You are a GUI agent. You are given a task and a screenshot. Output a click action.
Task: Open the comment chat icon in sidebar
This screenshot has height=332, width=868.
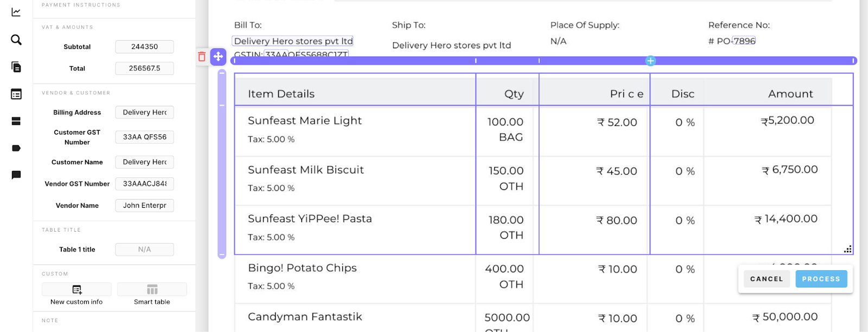(16, 175)
